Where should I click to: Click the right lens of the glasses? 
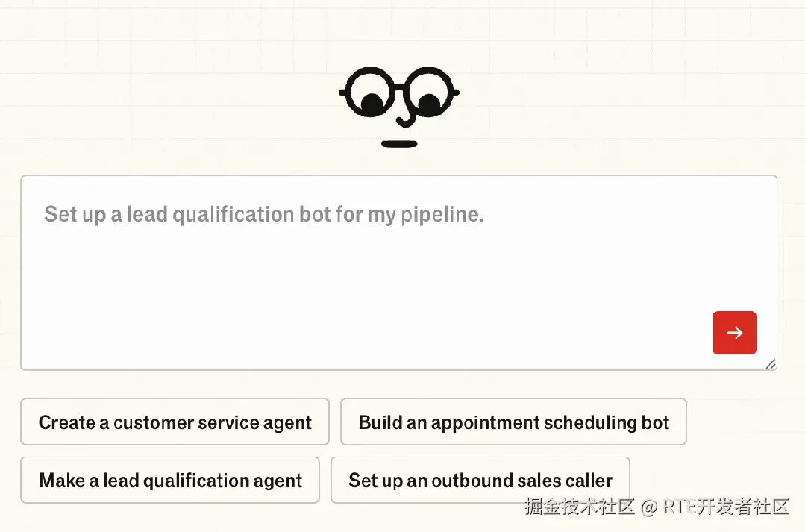pyautogui.click(x=429, y=92)
